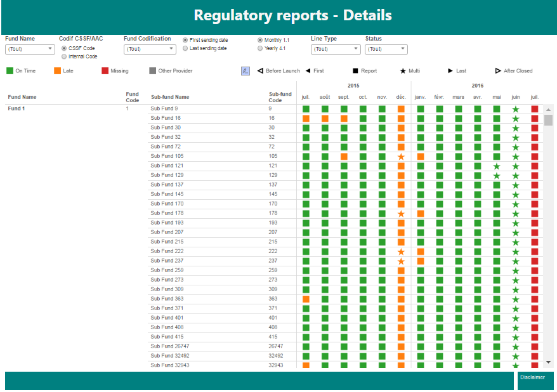Open the Fund Name dropdown
This screenshot has width=557, height=392.
(30, 49)
